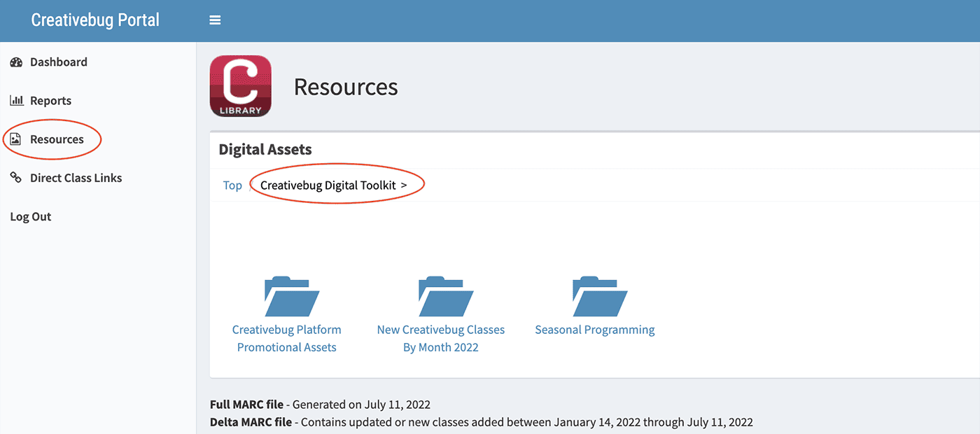This screenshot has height=434, width=980.
Task: Open the Seasonal Programming folder icon
Action: [x=600, y=297]
